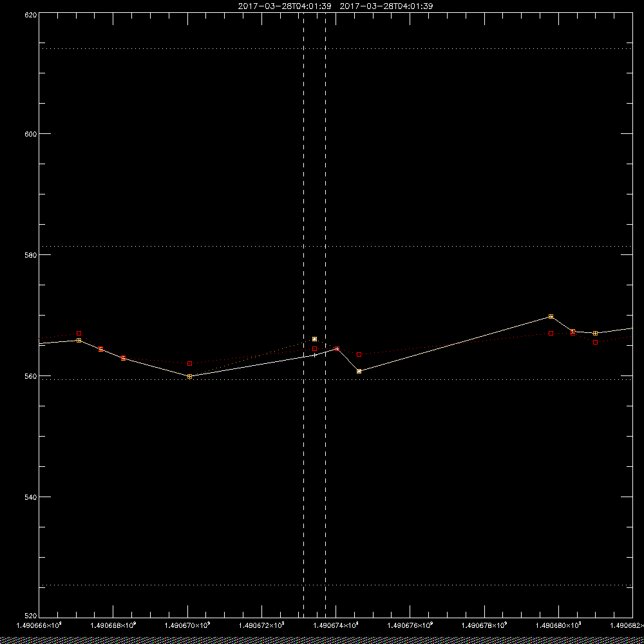The height and width of the screenshot is (644, 644).
Task: Click the y-axis label 540
Action: click(31, 497)
